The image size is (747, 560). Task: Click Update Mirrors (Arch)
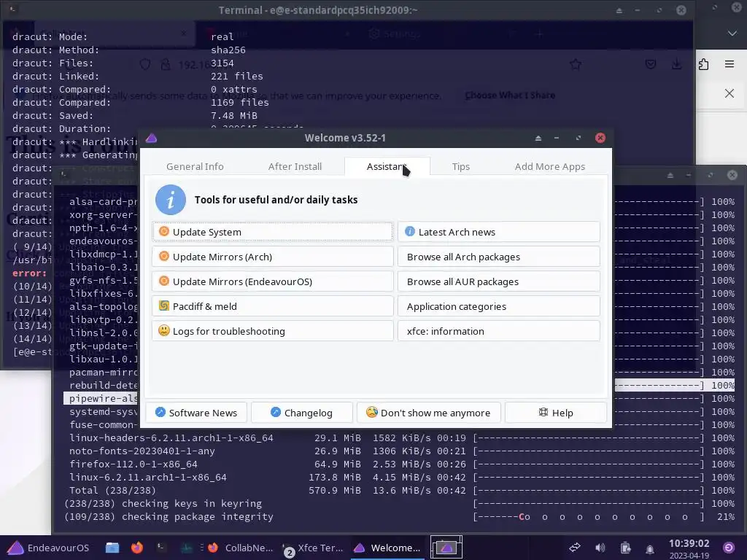click(273, 257)
